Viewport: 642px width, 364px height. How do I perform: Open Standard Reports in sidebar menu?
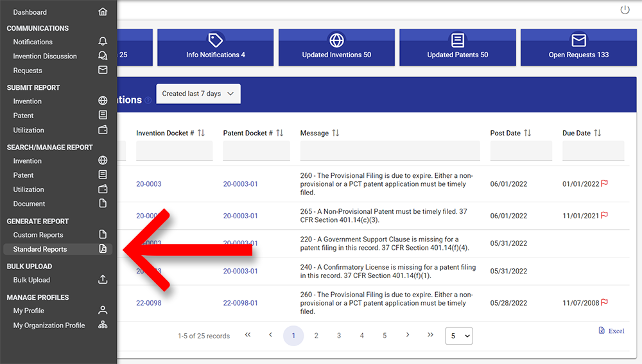[40, 249]
